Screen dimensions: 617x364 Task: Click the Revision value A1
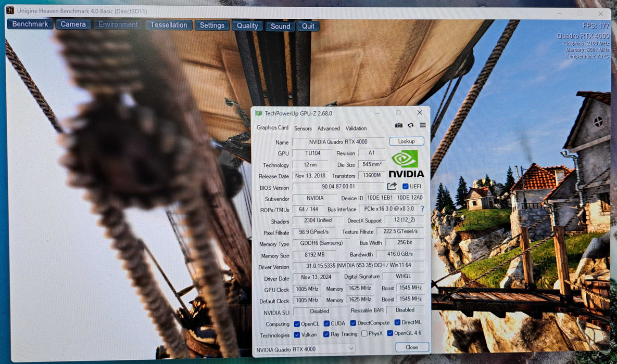(x=371, y=152)
